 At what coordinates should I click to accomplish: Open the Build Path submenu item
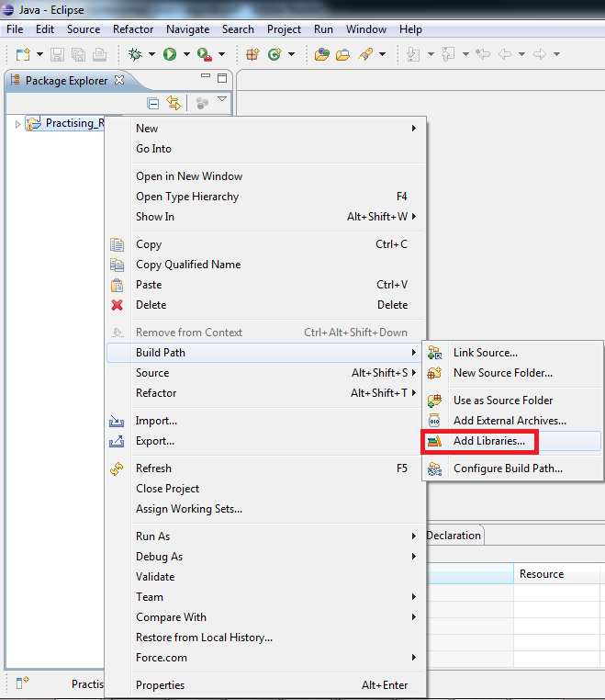pyautogui.click(x=264, y=353)
